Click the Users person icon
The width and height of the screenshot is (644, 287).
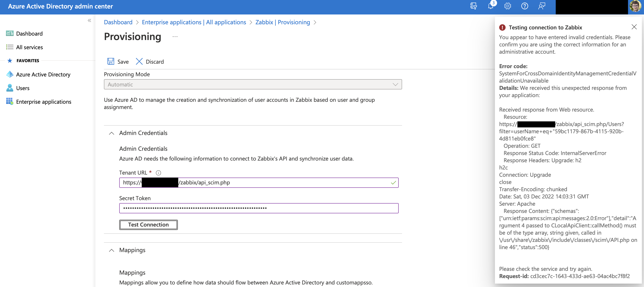coord(10,88)
